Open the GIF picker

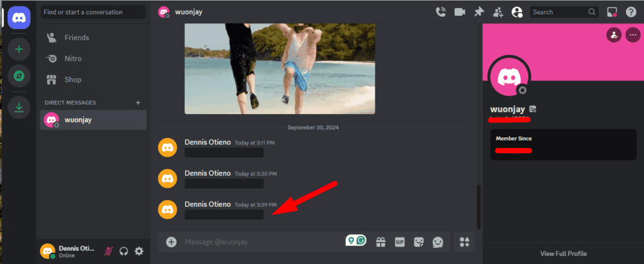(399, 242)
